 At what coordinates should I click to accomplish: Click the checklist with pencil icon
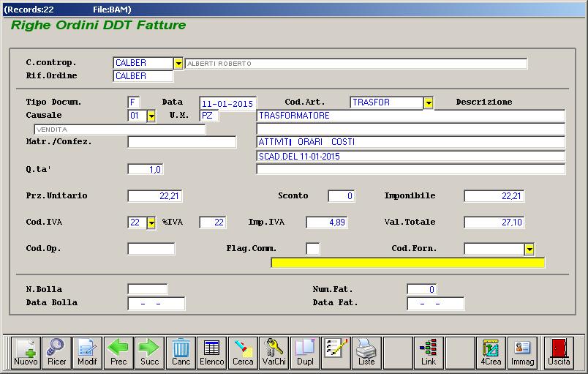coord(336,353)
